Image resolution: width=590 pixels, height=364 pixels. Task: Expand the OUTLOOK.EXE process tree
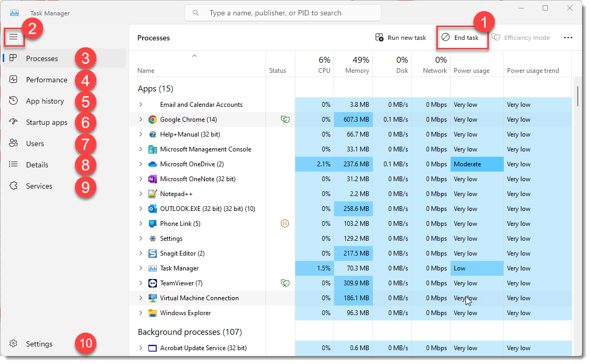tap(140, 208)
